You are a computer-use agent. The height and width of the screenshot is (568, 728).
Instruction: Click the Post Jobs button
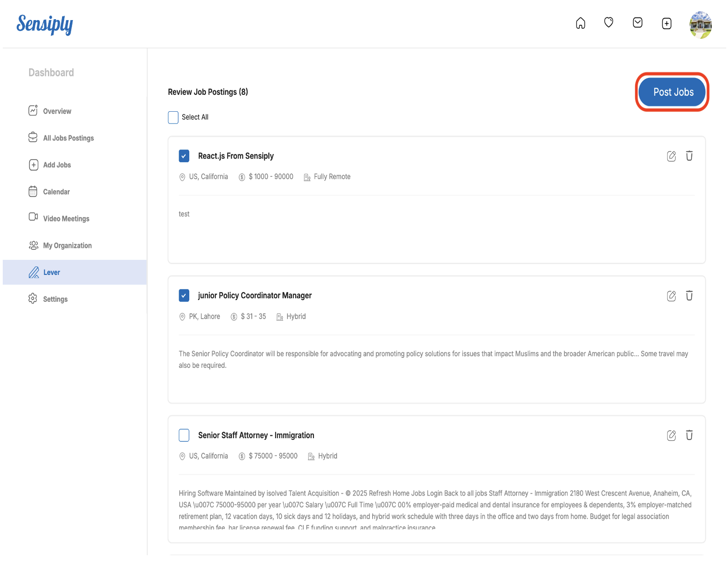[672, 92]
